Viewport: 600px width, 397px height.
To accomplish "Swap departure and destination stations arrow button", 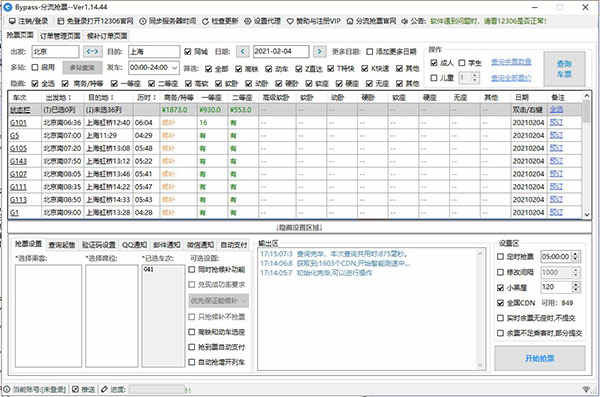I will pos(93,51).
